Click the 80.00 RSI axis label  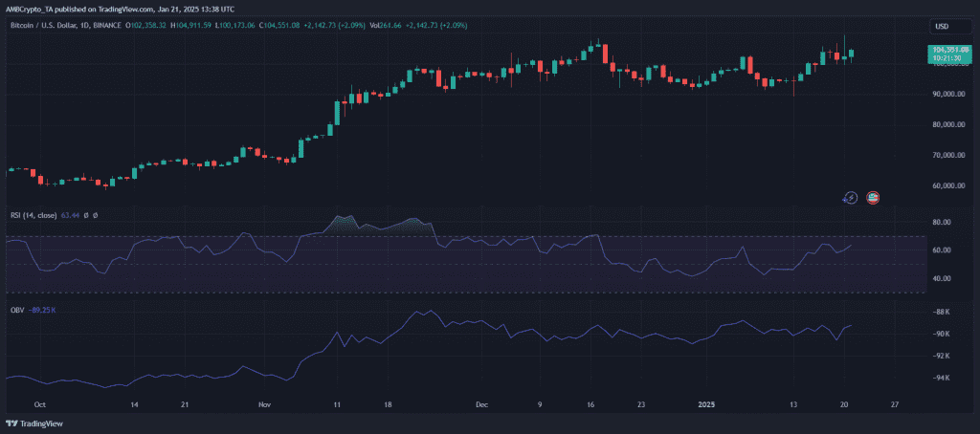(942, 223)
